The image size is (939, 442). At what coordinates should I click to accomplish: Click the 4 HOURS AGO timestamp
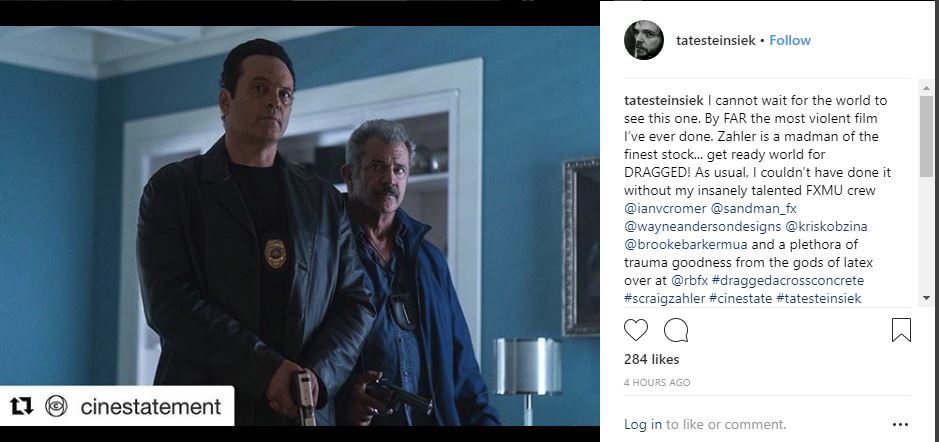click(657, 382)
